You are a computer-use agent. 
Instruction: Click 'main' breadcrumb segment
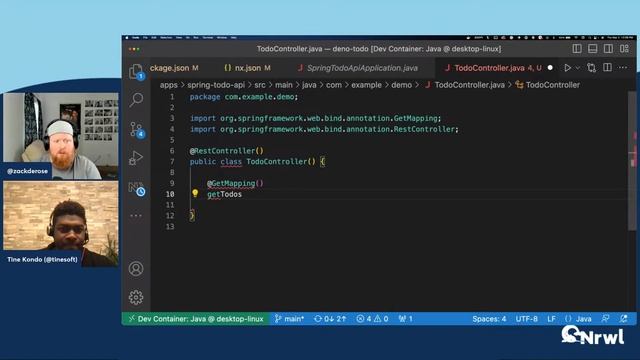[x=284, y=85]
